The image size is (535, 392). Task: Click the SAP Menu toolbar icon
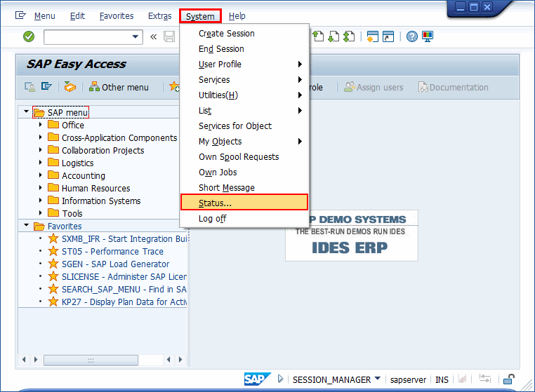tap(46, 86)
